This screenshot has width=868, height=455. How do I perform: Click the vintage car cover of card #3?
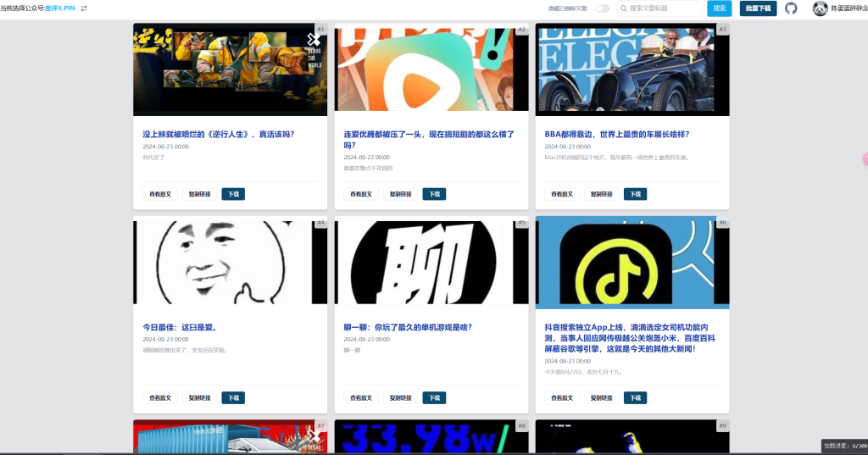[x=632, y=69]
